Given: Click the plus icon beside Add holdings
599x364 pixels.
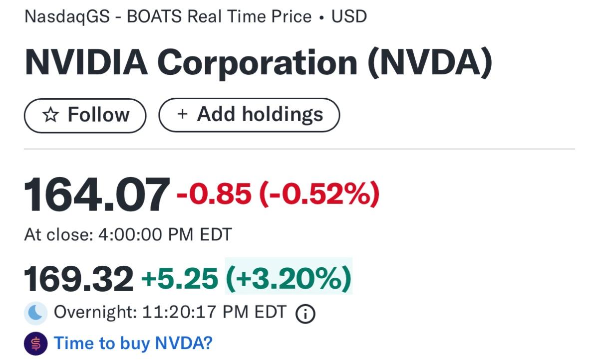Looking at the screenshot, I should [182, 114].
